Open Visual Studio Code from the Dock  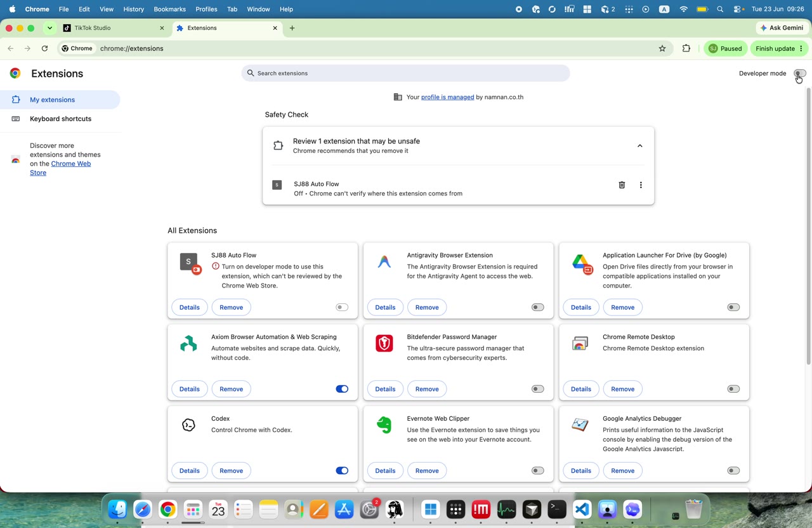click(582, 509)
